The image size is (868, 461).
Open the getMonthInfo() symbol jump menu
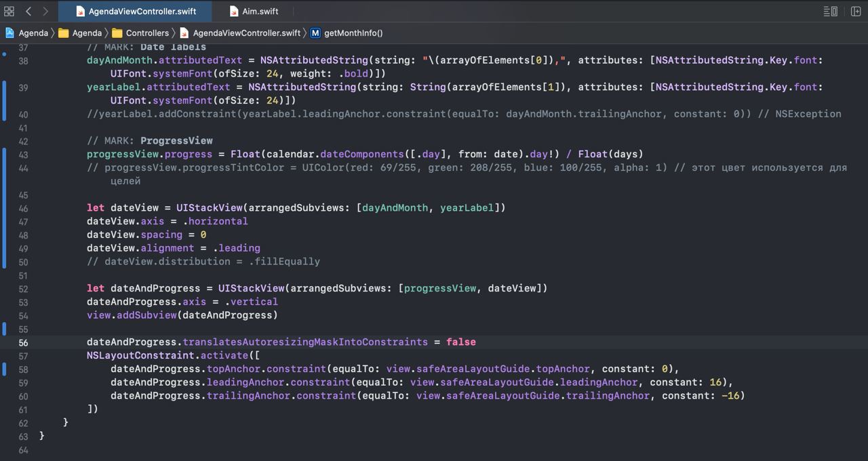pyautogui.click(x=353, y=33)
